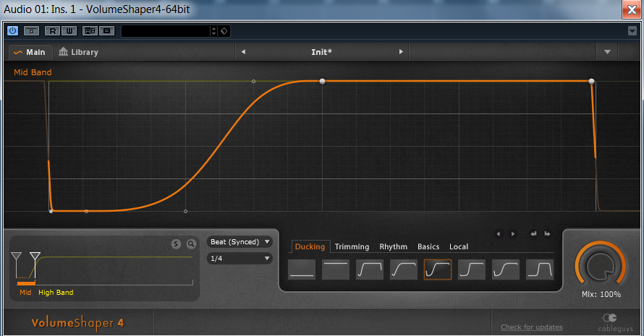Click the high crossover frequency handle

coord(35,257)
